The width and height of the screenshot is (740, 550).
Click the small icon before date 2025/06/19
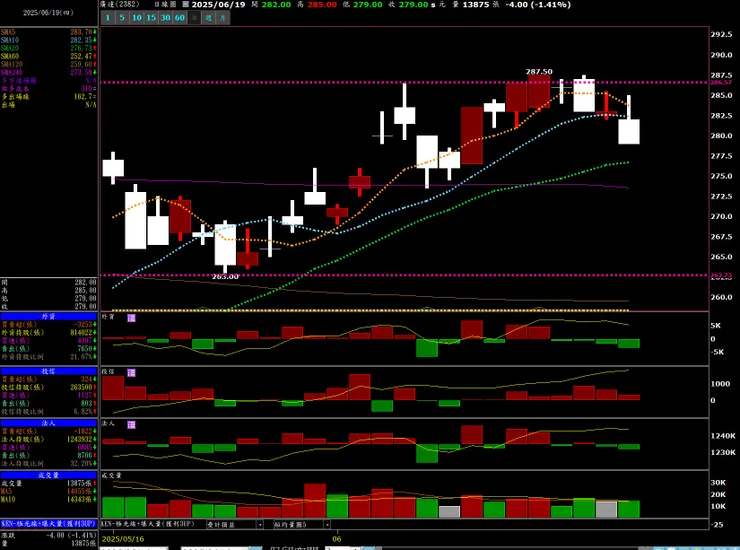[x=185, y=4]
